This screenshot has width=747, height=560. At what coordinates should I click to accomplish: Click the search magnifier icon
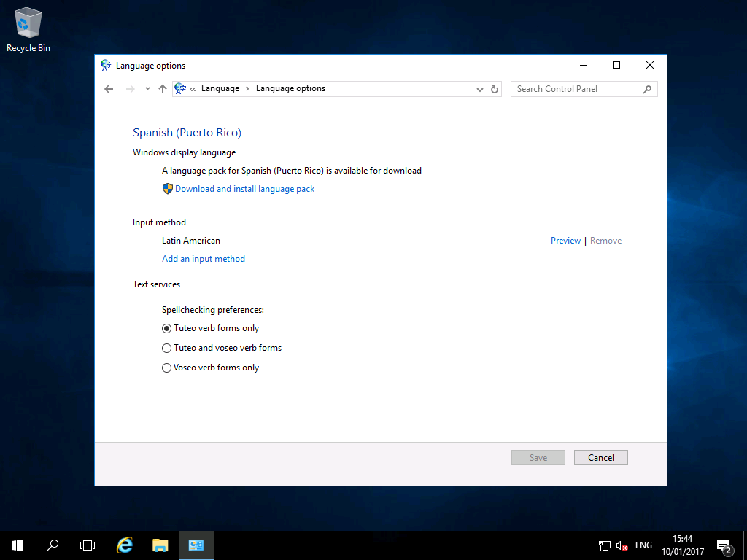pos(647,89)
